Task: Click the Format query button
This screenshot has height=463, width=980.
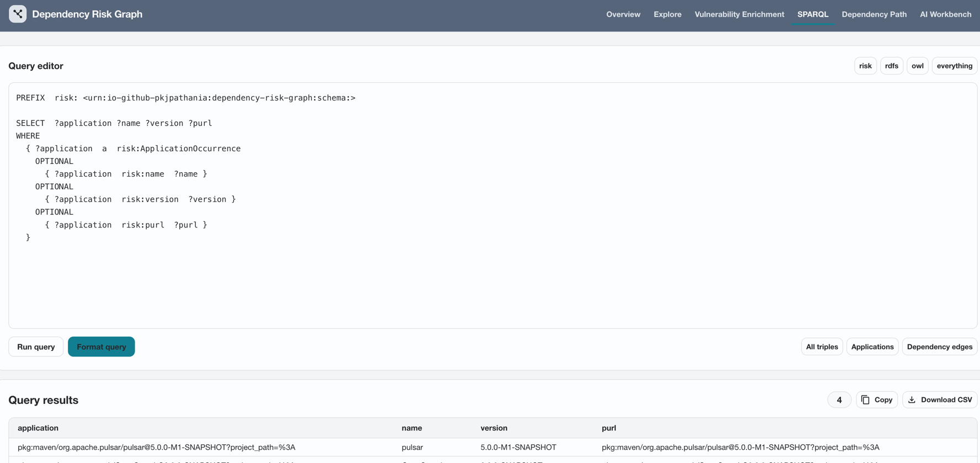Action: tap(101, 347)
